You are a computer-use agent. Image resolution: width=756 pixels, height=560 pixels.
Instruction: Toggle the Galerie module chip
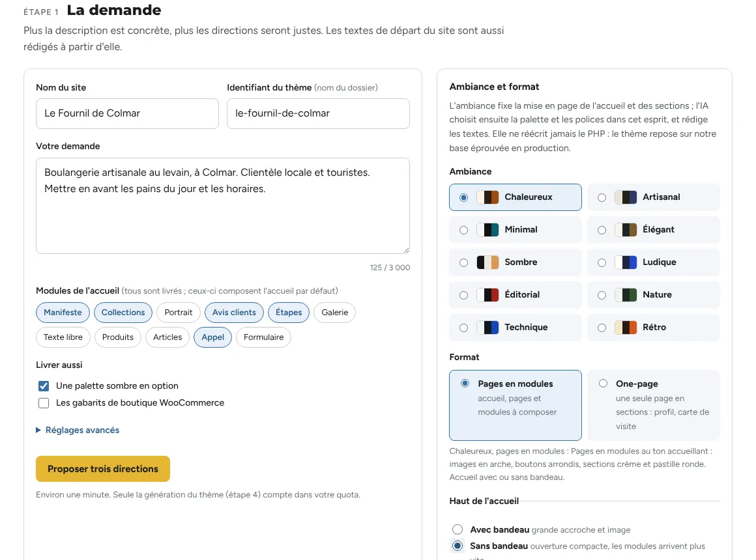click(x=334, y=313)
